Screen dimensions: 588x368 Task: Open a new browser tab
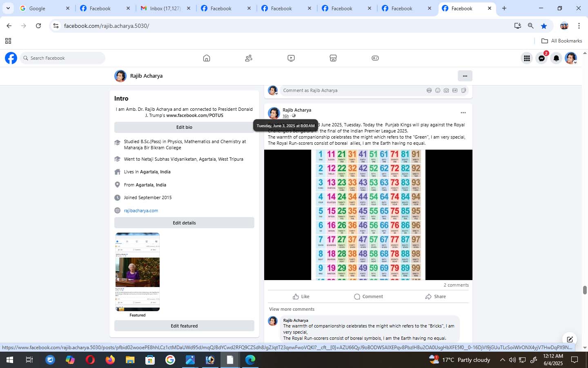(504, 8)
